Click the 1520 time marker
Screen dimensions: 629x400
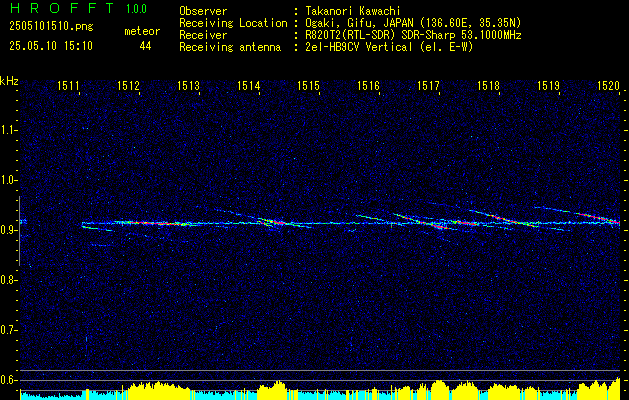[x=608, y=85]
